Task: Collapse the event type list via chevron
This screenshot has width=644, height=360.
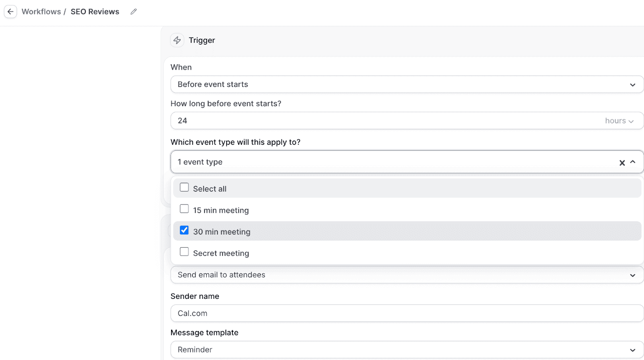Action: tap(633, 163)
